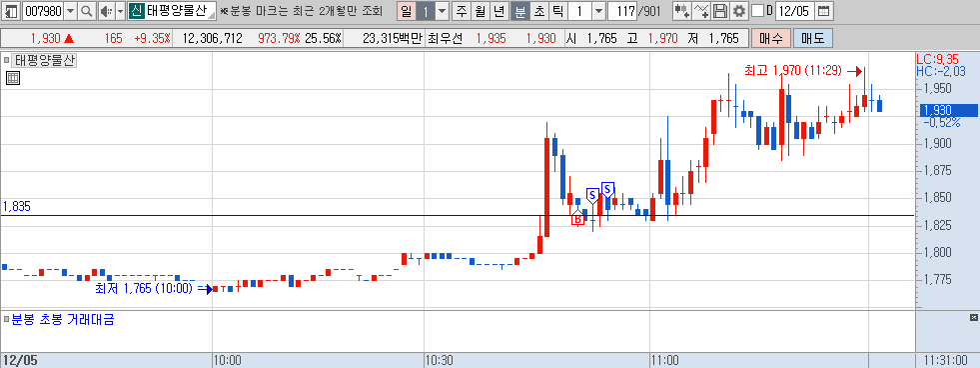Image resolution: width=980 pixels, height=368 pixels.
Task: Click the current price 1,930 in quote bar
Action: [45, 38]
